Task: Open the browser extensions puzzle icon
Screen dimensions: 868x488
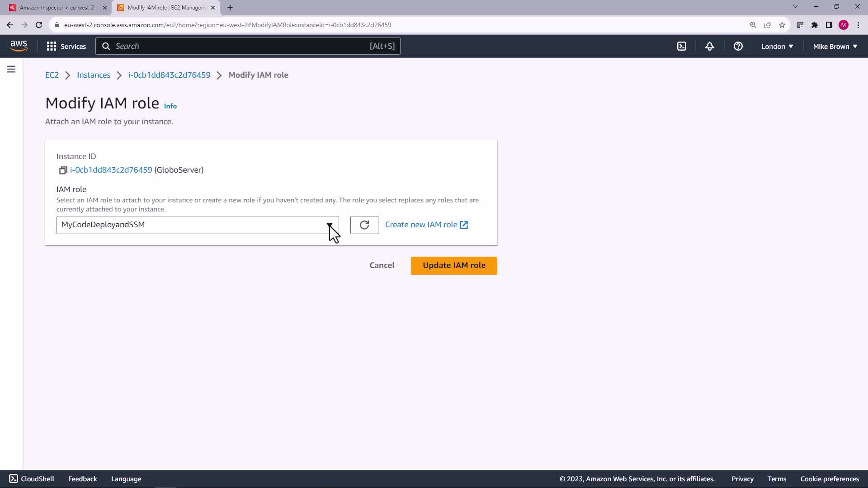Action: [815, 25]
